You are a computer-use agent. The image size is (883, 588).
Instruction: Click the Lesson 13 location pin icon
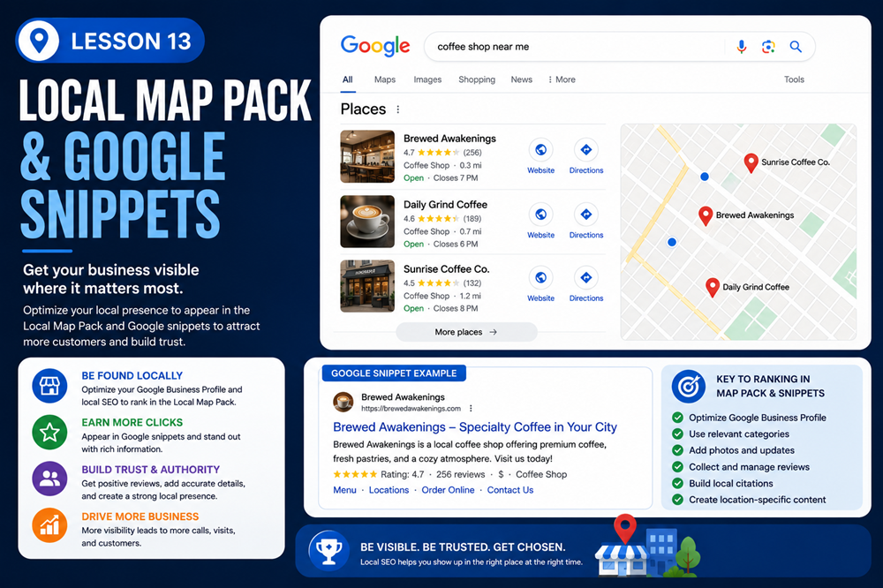pos(39,41)
